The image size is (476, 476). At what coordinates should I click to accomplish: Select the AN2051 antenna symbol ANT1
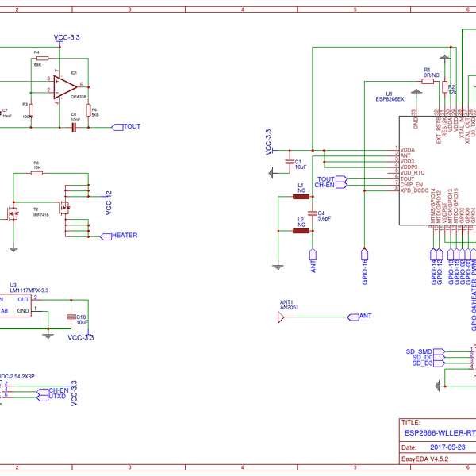point(281,317)
